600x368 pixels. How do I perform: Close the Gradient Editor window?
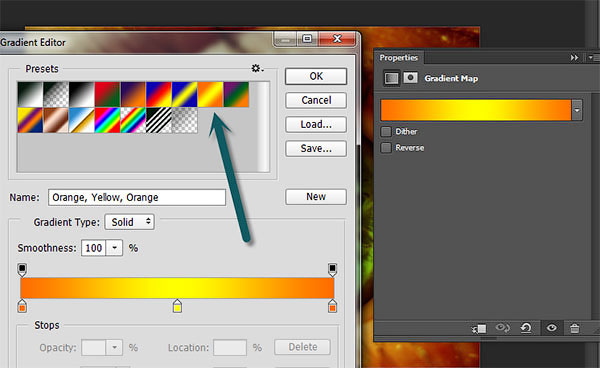[x=337, y=39]
